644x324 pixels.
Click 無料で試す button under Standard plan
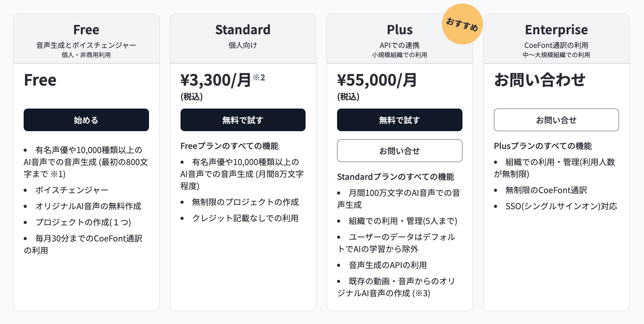coord(243,120)
